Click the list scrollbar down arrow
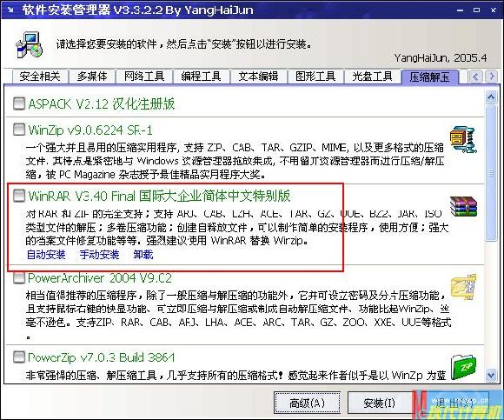The height and width of the screenshot is (420, 504). pos(491,375)
